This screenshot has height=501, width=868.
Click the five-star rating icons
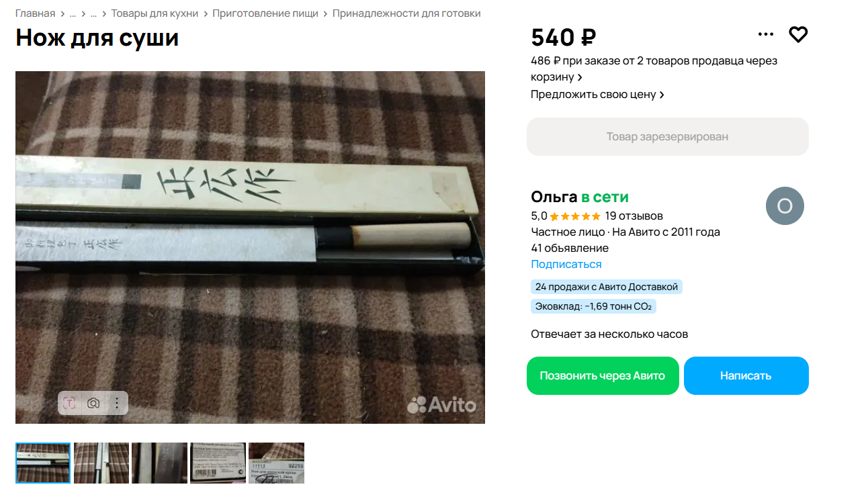(575, 216)
